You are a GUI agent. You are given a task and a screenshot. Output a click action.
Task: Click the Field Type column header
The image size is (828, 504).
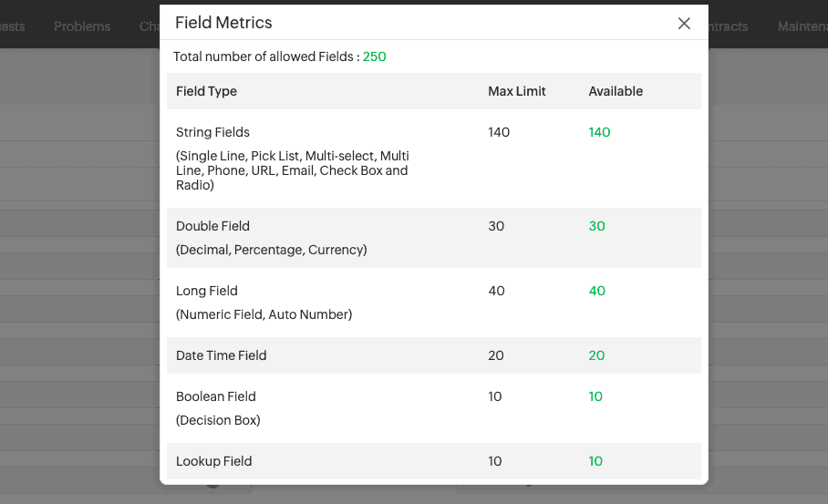click(206, 91)
